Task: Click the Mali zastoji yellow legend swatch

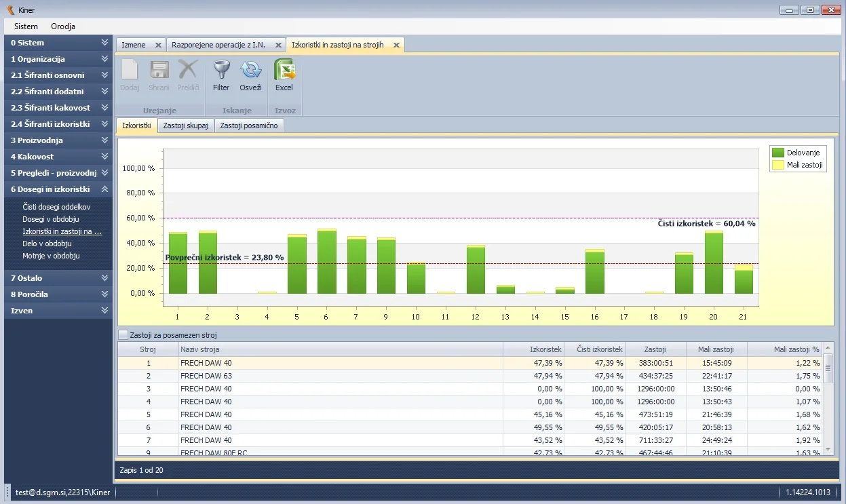Action: tap(778, 164)
